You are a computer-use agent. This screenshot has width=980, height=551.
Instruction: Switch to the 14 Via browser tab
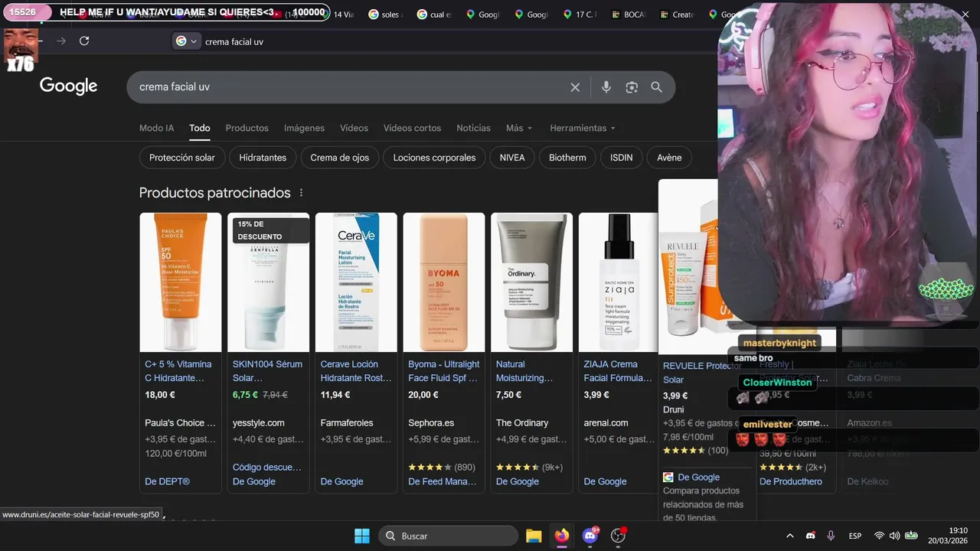pyautogui.click(x=344, y=15)
